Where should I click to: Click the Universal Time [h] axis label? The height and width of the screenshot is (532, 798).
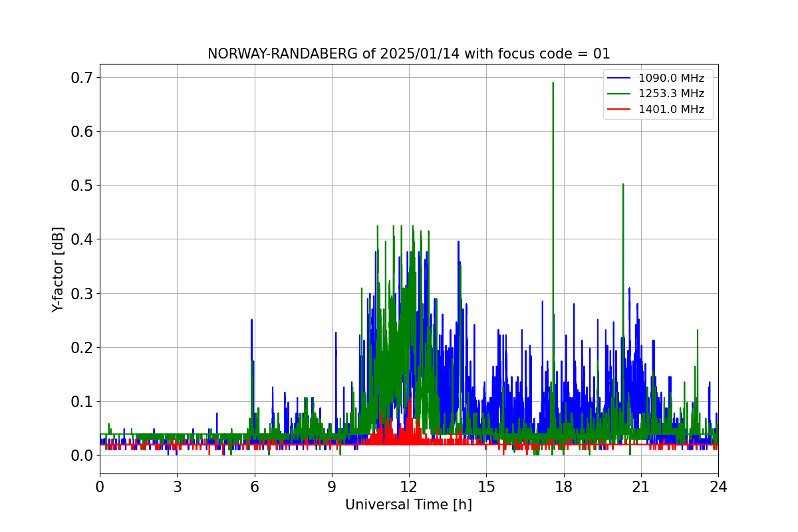point(408,505)
